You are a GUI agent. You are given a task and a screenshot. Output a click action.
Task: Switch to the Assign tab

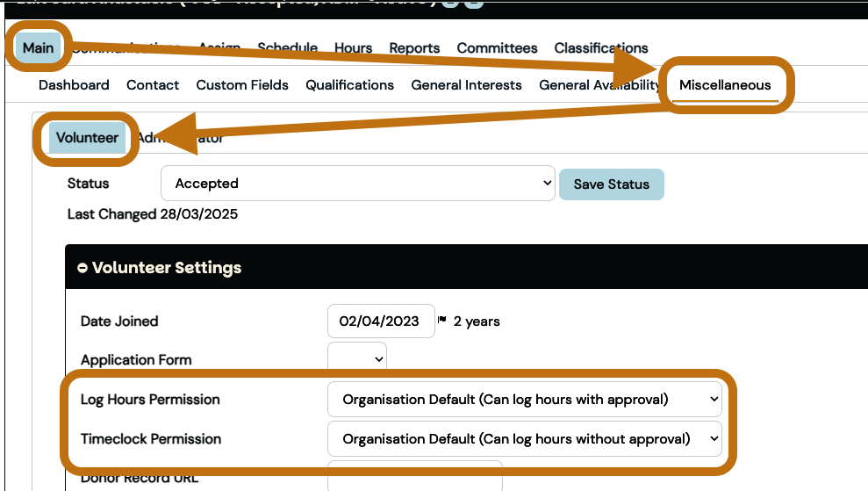click(x=219, y=47)
